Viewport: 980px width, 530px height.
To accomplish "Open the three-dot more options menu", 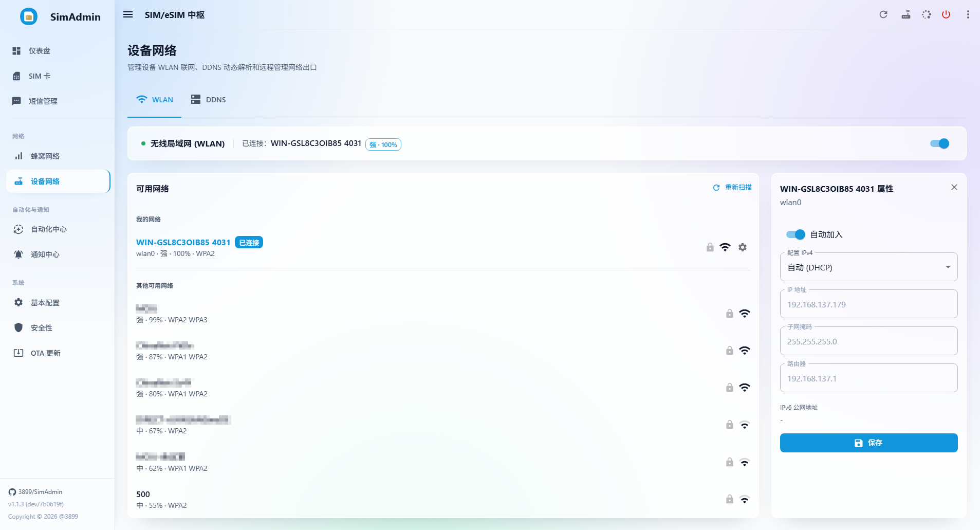I will click(968, 14).
